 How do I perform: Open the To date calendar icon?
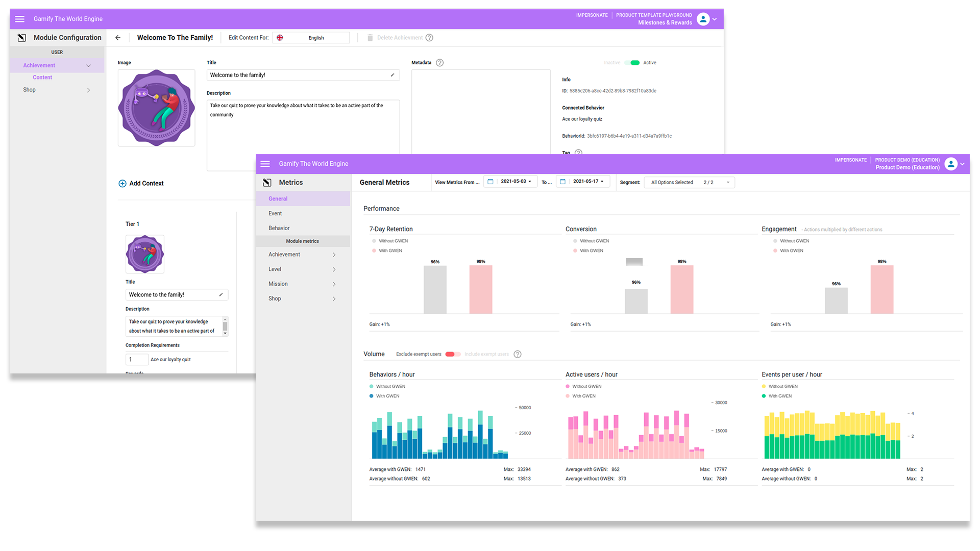pos(562,182)
